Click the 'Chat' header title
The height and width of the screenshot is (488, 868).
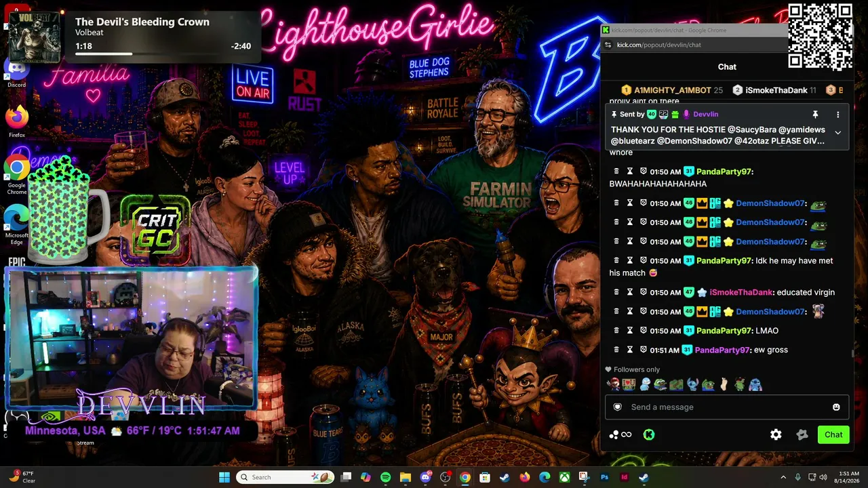click(727, 66)
